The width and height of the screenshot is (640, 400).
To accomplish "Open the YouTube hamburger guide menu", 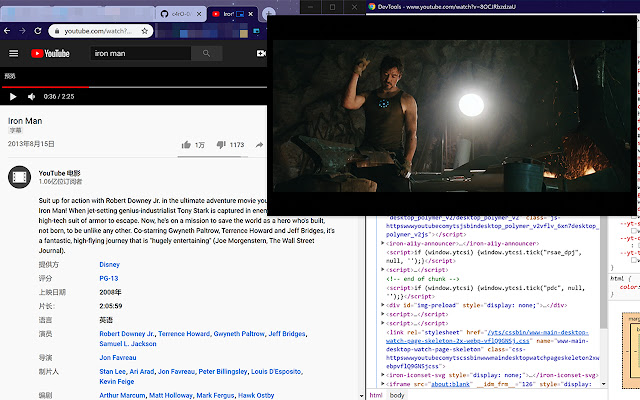I will (x=14, y=53).
